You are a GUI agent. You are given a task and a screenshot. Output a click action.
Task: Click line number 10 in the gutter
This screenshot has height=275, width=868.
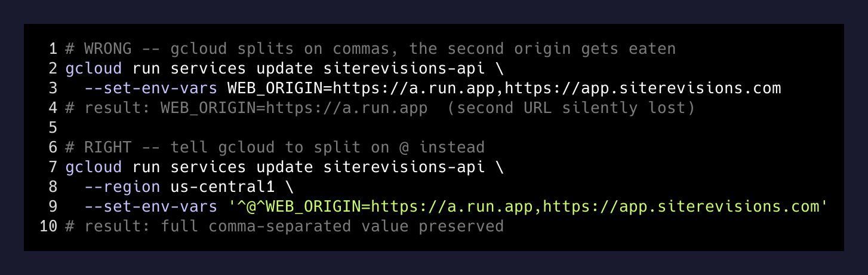(48, 227)
